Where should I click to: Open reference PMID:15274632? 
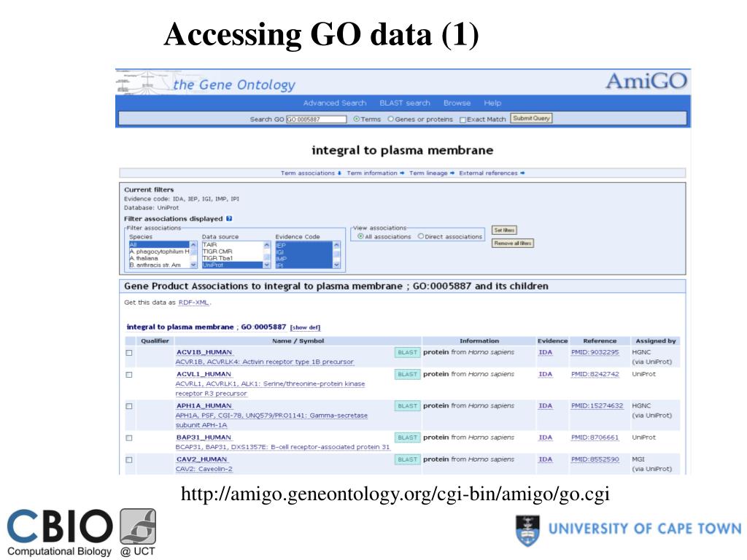click(597, 405)
